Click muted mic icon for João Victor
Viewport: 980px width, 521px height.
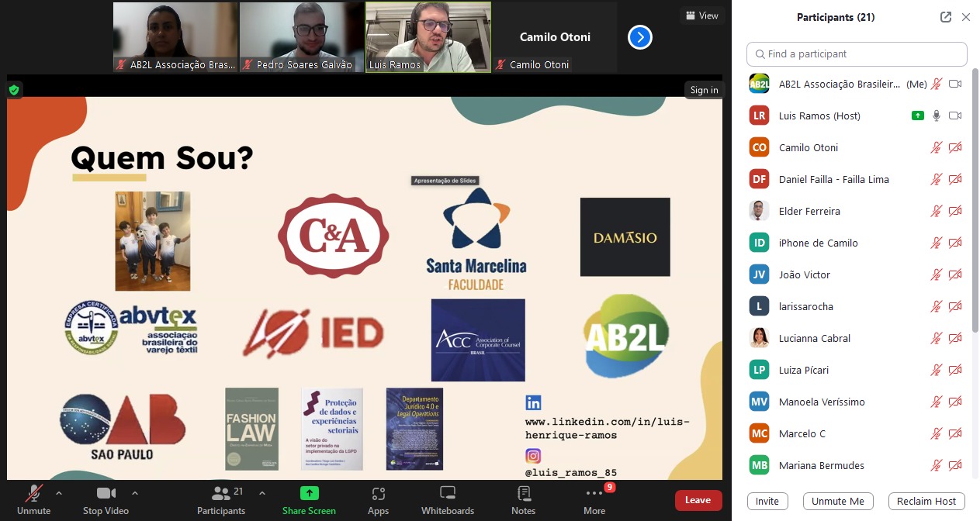tap(937, 274)
